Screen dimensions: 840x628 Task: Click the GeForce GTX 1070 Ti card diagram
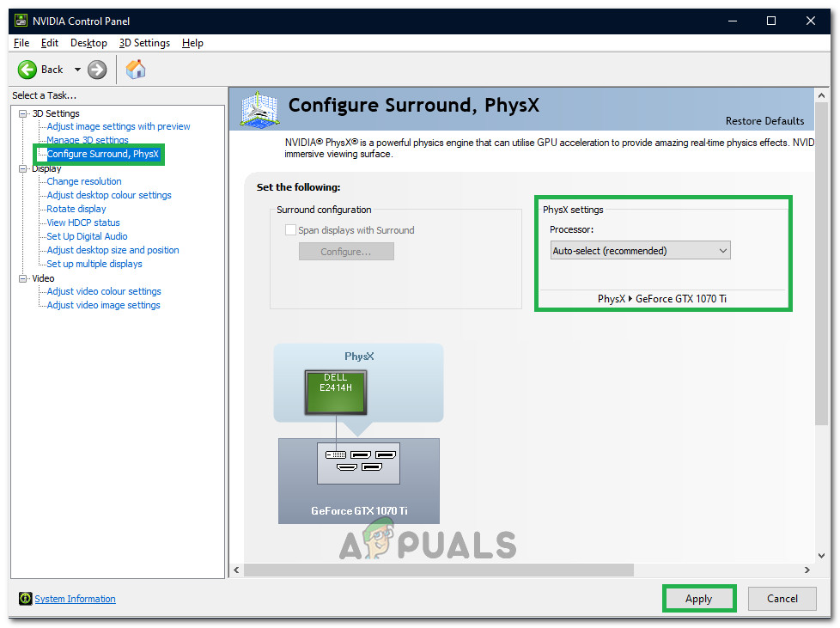(359, 480)
